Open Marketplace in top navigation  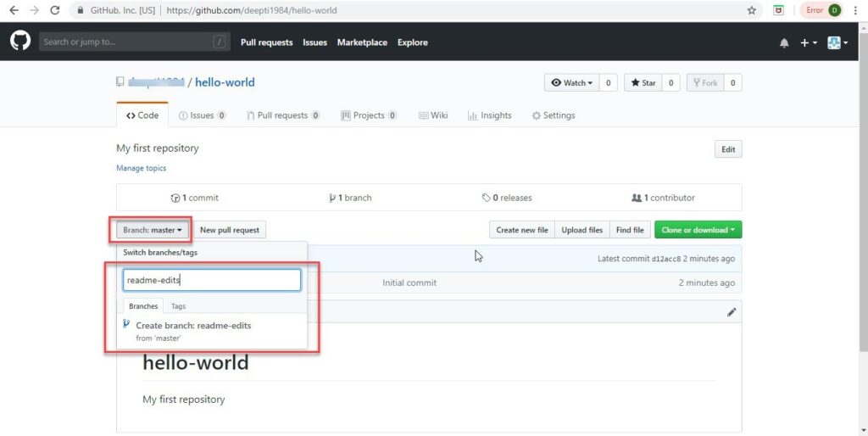pos(362,42)
